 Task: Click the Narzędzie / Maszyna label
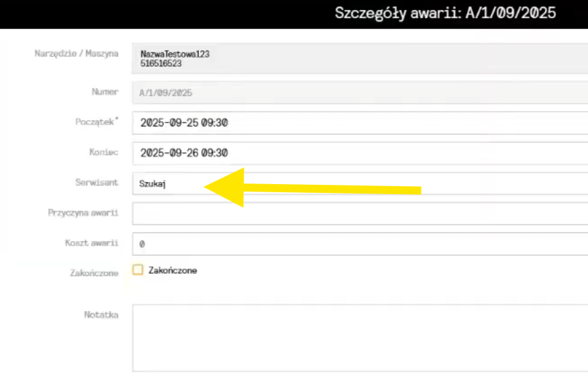click(x=77, y=54)
